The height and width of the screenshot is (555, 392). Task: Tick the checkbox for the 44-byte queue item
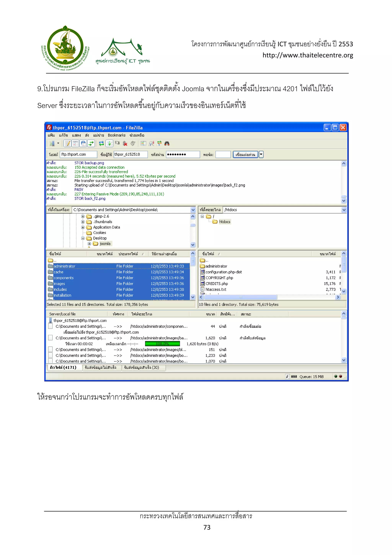pyautogui.click(x=50, y=326)
